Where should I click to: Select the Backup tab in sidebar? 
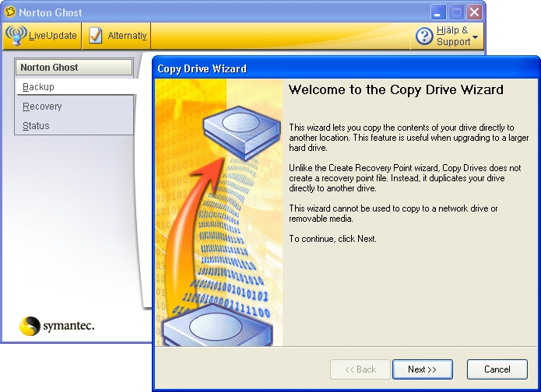pyautogui.click(x=76, y=87)
